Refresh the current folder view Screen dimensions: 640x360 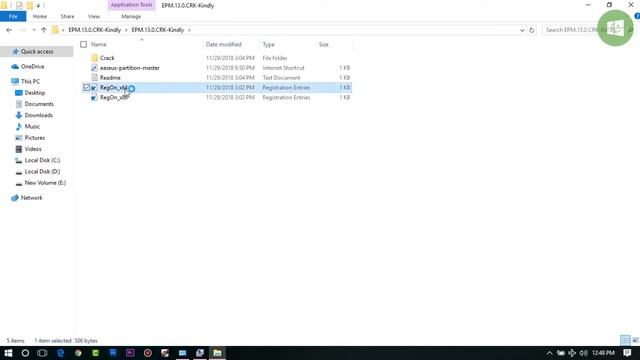tap(531, 30)
